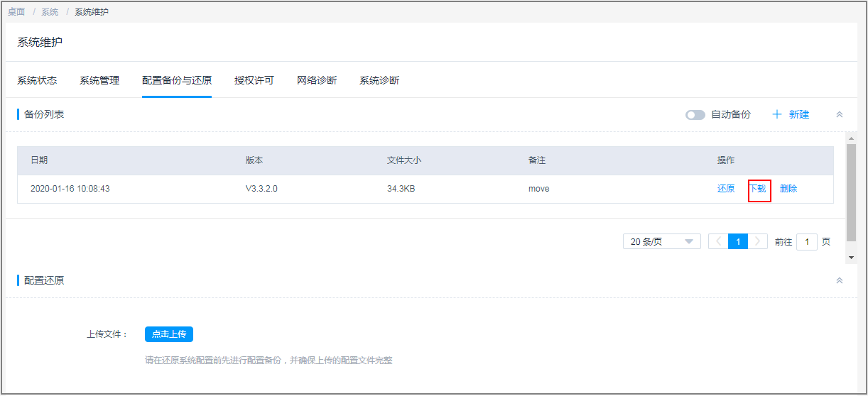Switch to the 系统状态 tab
Viewport: 868px width, 396px height.
[37, 80]
